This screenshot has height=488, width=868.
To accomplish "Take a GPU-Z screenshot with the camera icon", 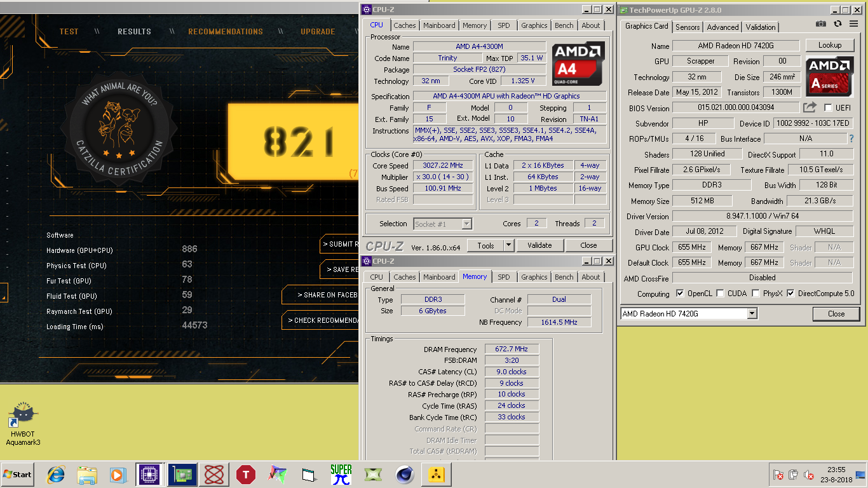I will pos(821,24).
